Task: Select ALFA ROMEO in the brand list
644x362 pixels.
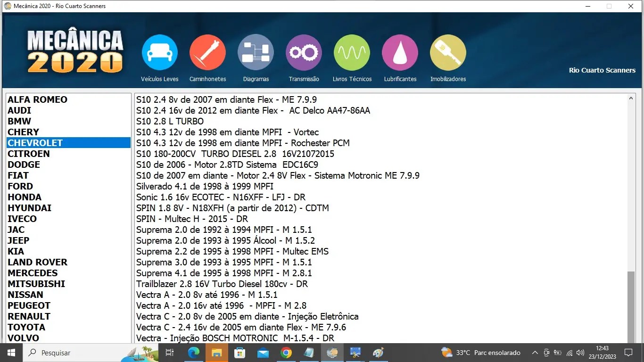Action: 68,99
